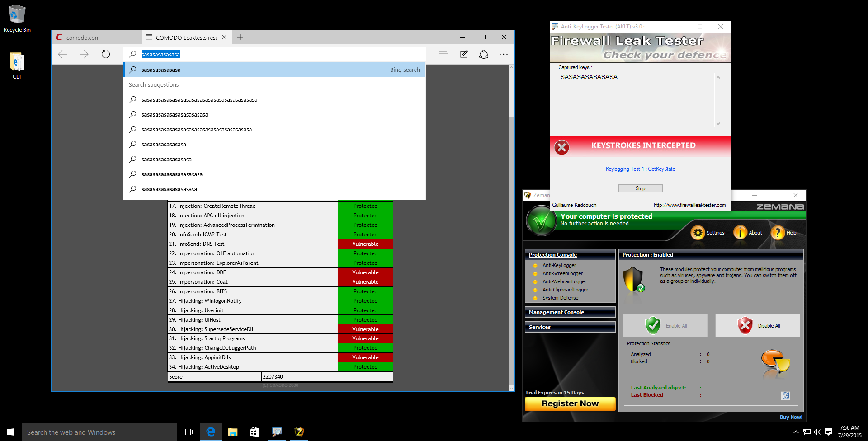This screenshot has height=441, width=868.
Task: Open the Windows Start menu
Action: [x=11, y=432]
